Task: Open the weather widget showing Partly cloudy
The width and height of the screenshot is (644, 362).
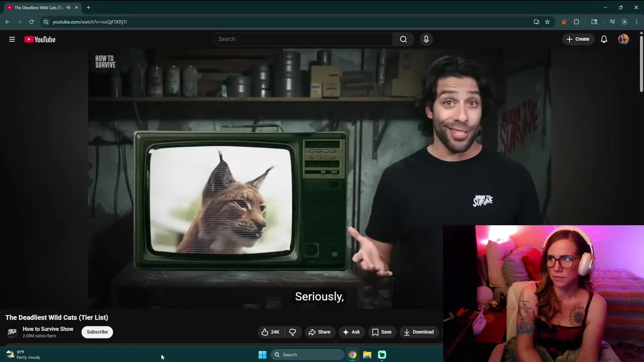Action: tap(23, 354)
